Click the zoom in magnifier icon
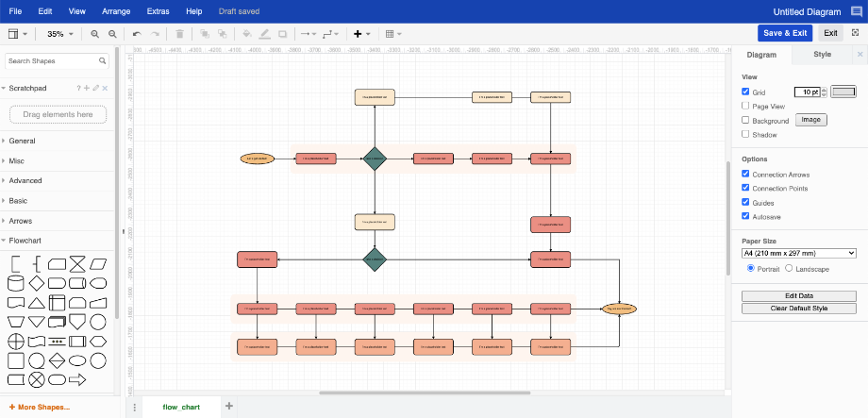The height and width of the screenshot is (418, 868). click(94, 33)
